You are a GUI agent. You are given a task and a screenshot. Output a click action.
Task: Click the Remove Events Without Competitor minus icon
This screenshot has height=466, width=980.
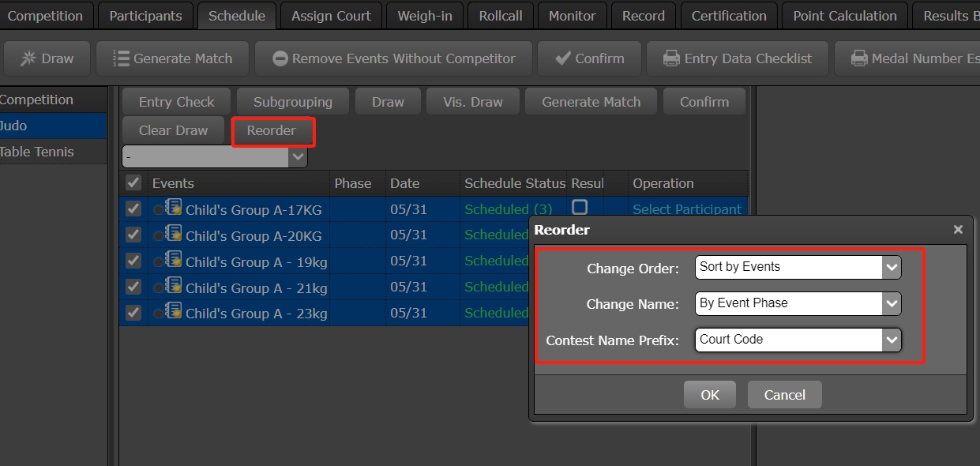tap(280, 58)
